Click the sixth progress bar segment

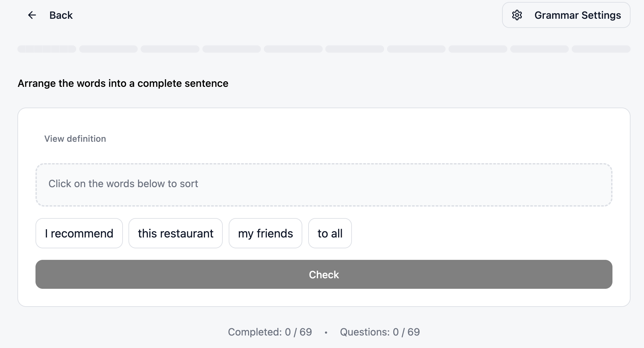tap(355, 49)
